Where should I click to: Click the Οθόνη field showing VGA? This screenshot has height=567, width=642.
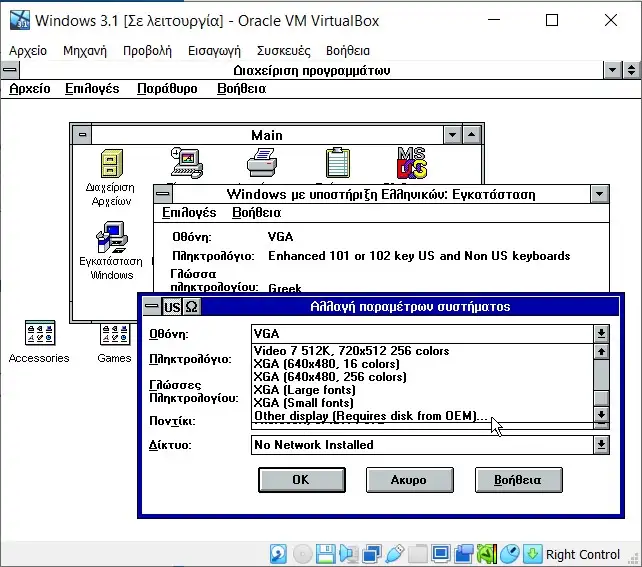coord(422,334)
